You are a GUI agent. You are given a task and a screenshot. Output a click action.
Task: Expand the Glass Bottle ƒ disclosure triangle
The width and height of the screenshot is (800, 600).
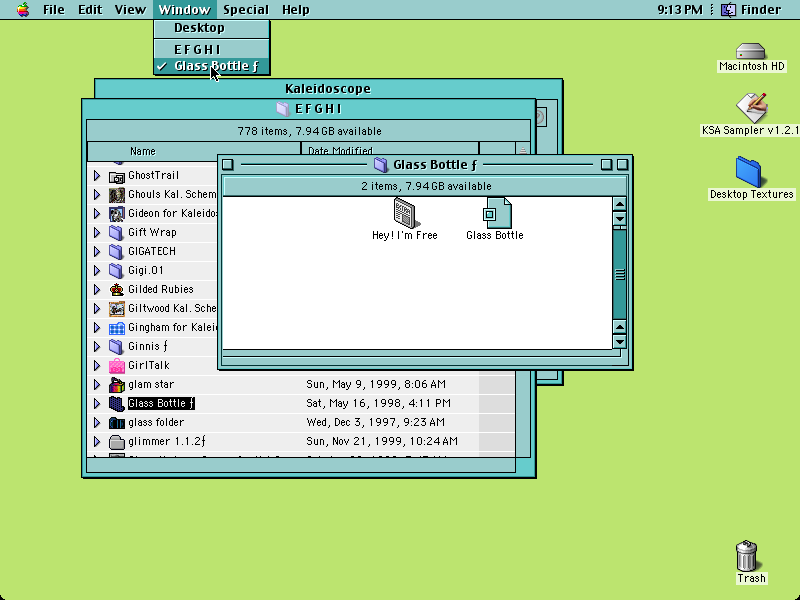coord(97,404)
